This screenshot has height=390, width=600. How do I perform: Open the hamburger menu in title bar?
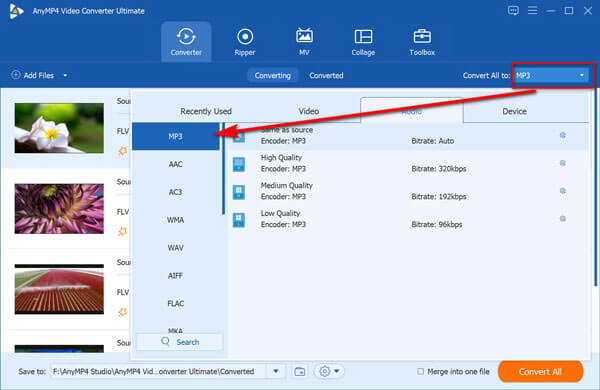[x=532, y=10]
